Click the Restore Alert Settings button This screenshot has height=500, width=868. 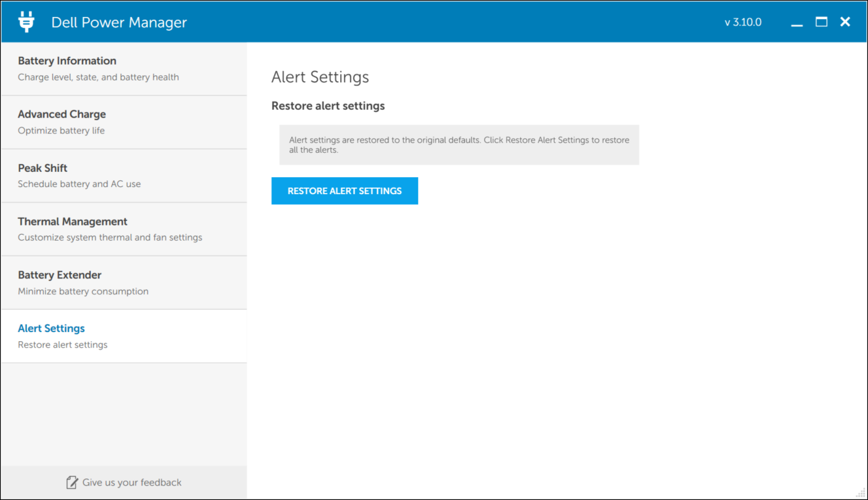tap(345, 191)
